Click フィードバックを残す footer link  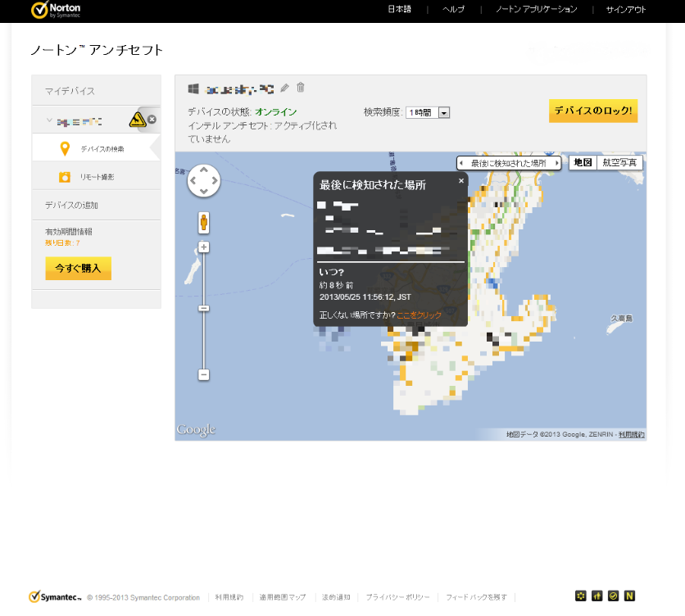(x=476, y=597)
